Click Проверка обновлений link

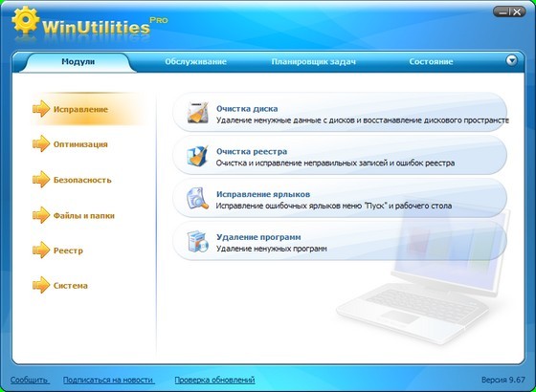tap(214, 380)
